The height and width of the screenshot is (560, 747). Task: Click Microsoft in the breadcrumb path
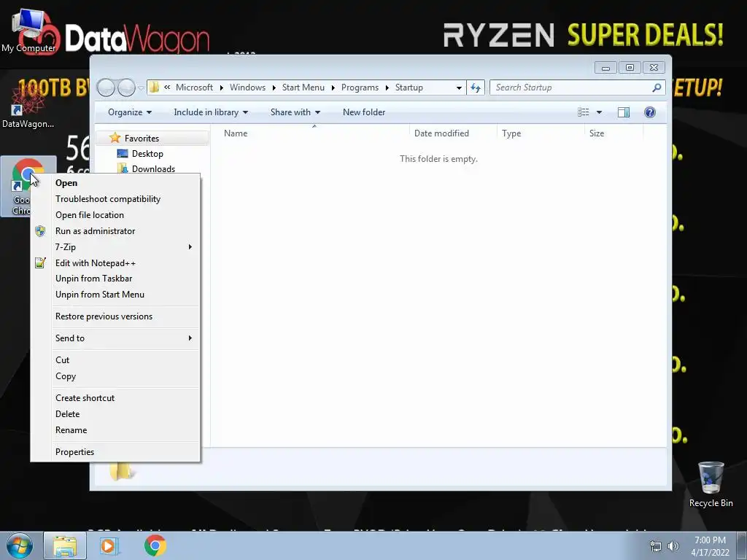pos(194,87)
